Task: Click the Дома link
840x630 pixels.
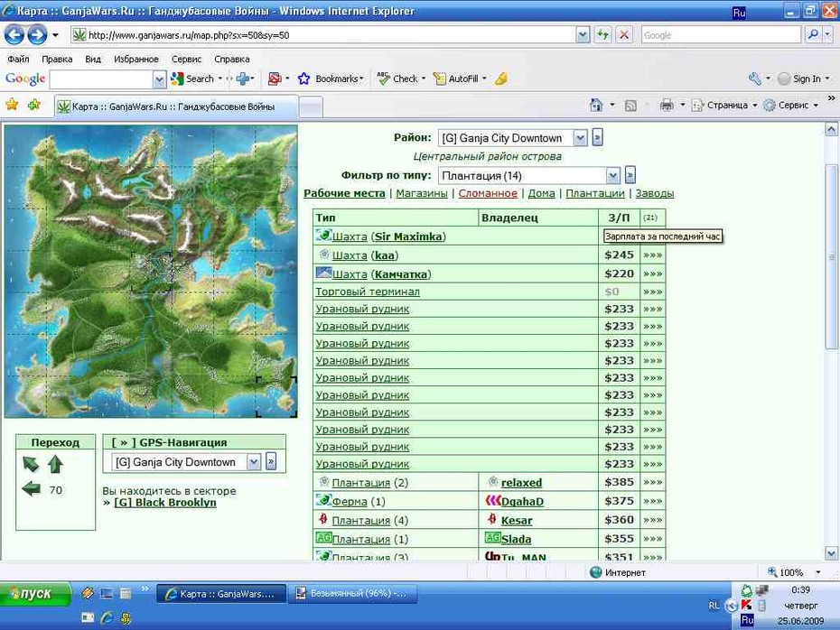Action: 541,193
